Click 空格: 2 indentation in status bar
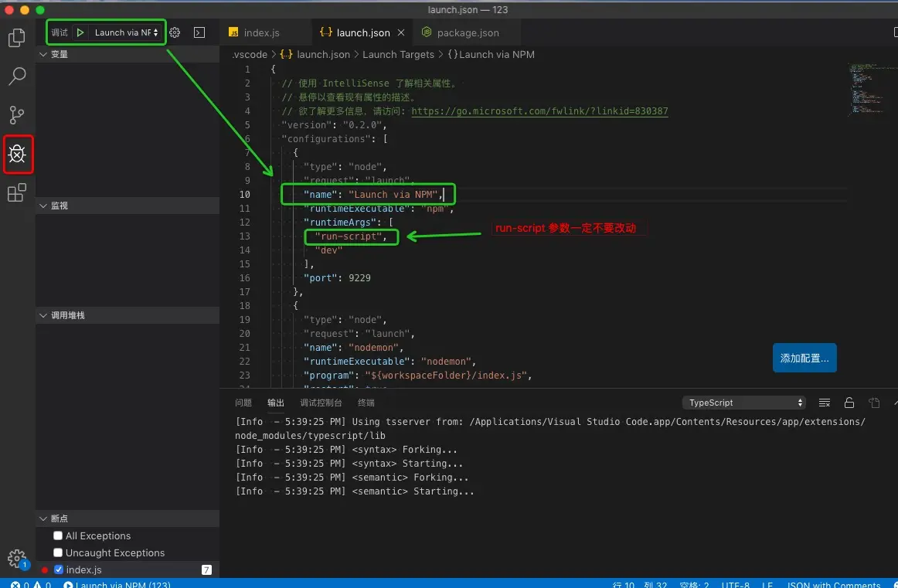The image size is (898, 588). click(x=694, y=585)
